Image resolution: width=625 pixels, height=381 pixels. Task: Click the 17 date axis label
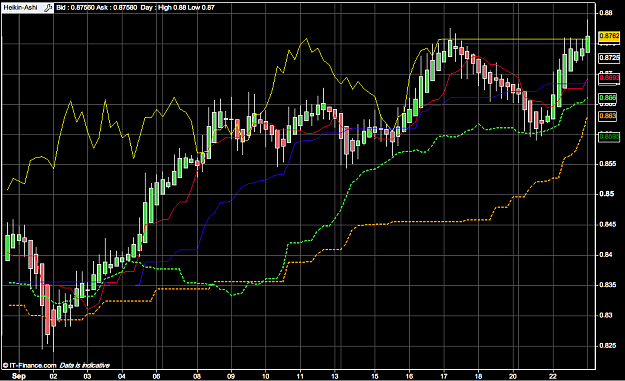point(444,376)
